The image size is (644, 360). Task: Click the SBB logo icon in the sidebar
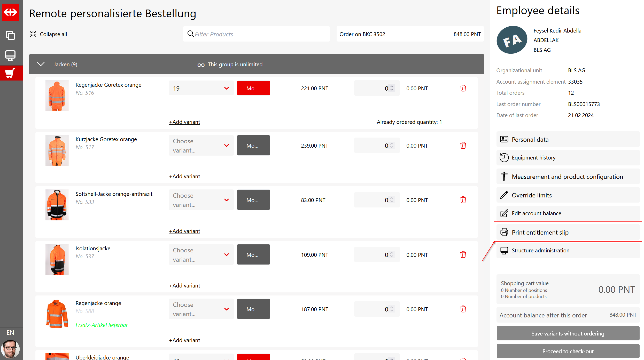tap(10, 12)
